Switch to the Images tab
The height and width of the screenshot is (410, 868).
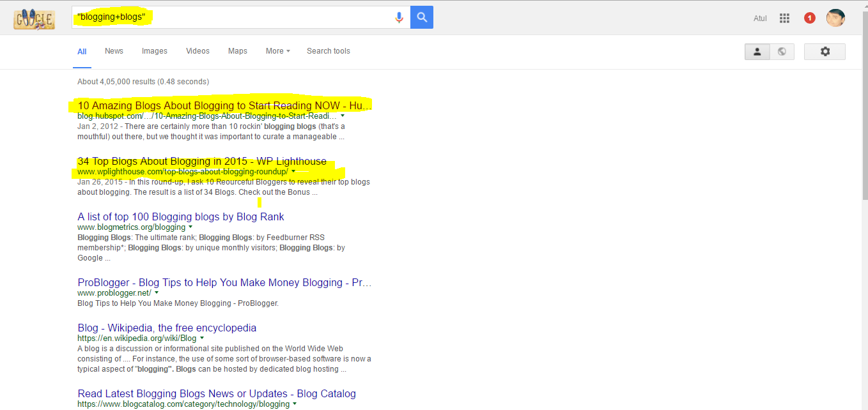tap(155, 51)
